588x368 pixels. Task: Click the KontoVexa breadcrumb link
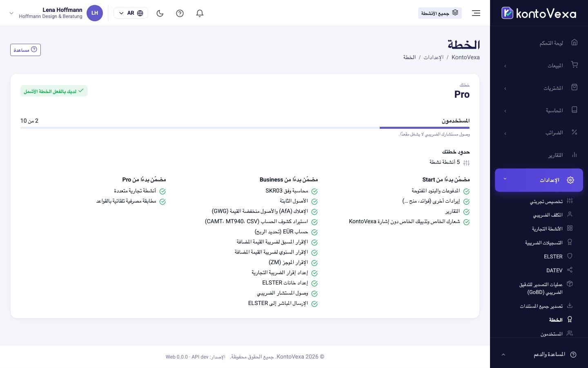click(x=465, y=57)
